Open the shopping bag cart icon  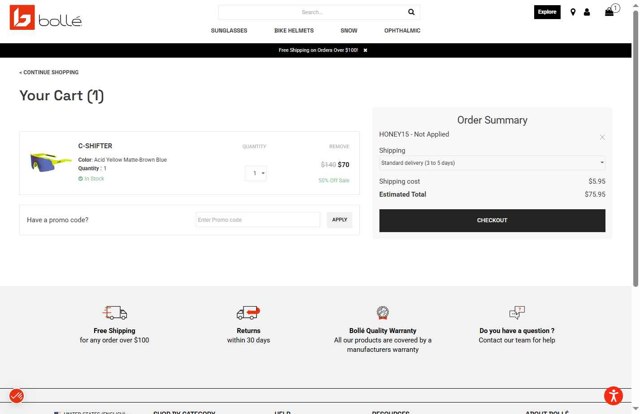[609, 12]
